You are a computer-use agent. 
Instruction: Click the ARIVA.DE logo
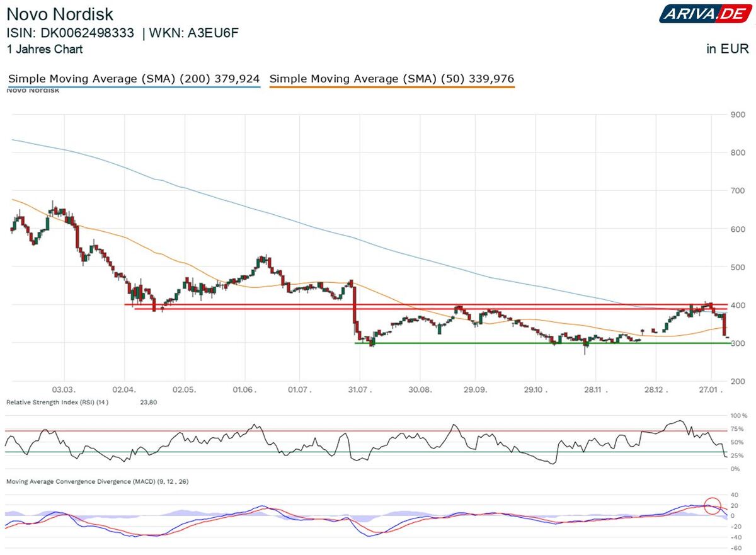[x=704, y=13]
